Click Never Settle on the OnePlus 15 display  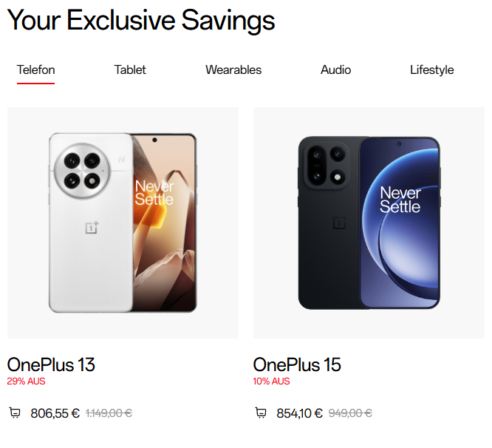[x=400, y=200]
